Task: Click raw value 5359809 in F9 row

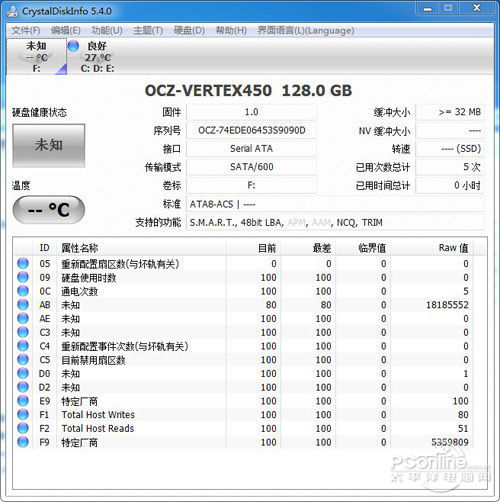Action: [x=450, y=442]
